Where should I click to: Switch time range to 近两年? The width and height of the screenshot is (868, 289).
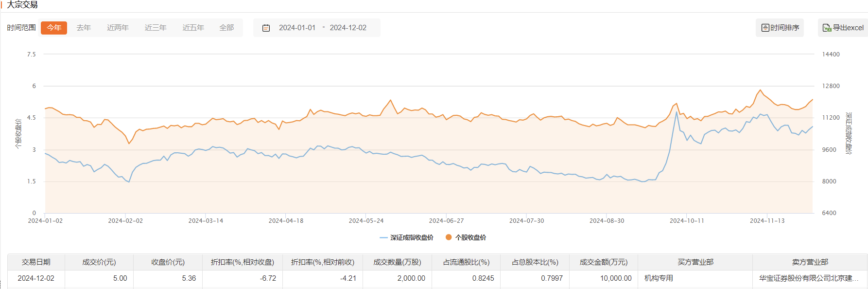(x=118, y=28)
